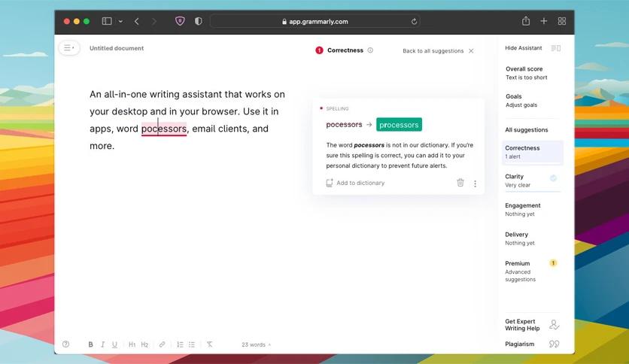Click the red Correctness alert count badge
Viewport: 629px width, 364px height.
tap(319, 50)
